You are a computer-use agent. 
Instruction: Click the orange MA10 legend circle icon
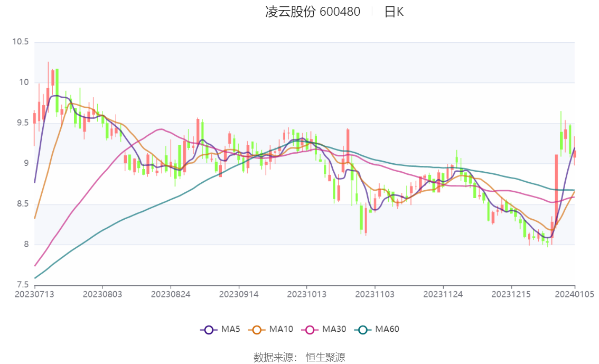click(x=257, y=330)
